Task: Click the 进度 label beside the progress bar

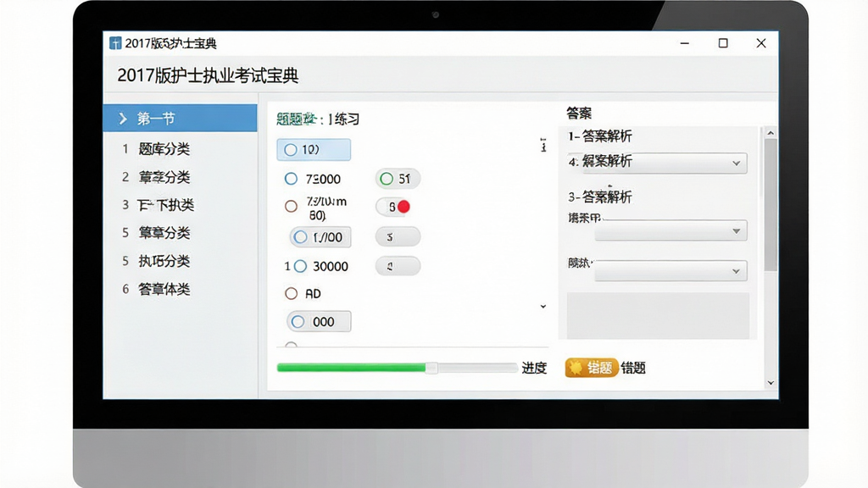Action: pos(534,368)
